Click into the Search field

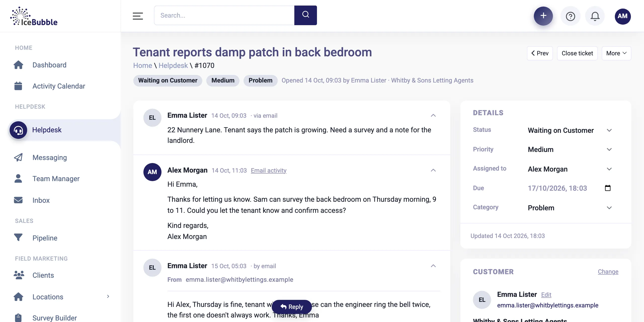coord(224,15)
